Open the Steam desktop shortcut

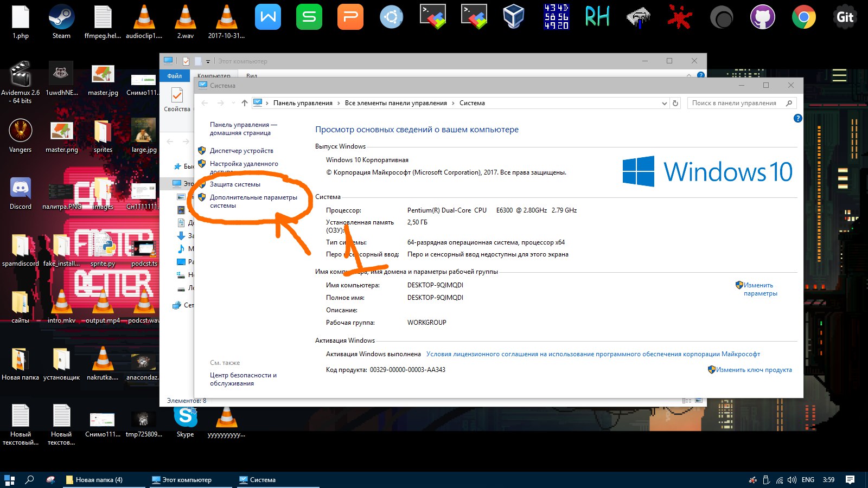tap(61, 22)
